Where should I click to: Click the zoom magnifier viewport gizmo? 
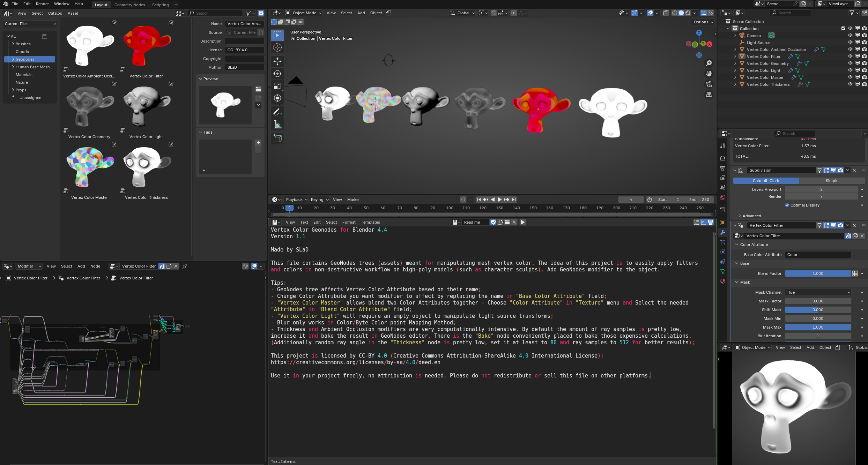[x=709, y=63]
